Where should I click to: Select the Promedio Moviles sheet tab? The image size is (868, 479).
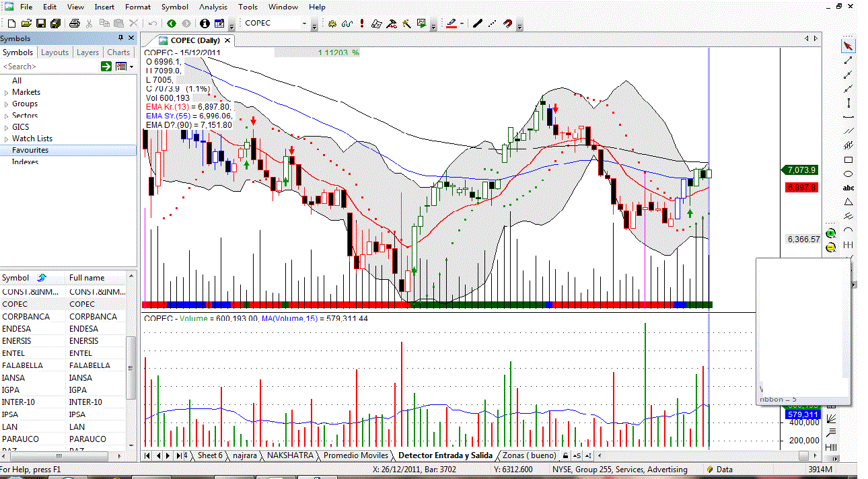tap(356, 455)
